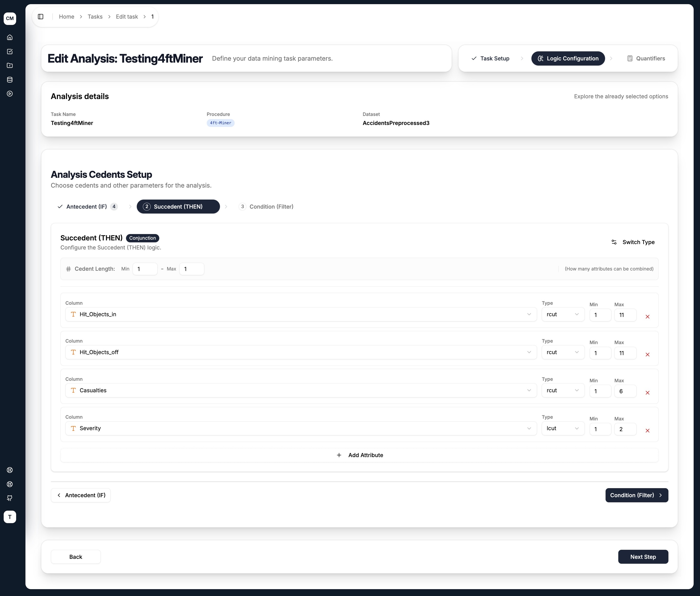Switch to Condition (Filter) step tab

(x=266, y=207)
